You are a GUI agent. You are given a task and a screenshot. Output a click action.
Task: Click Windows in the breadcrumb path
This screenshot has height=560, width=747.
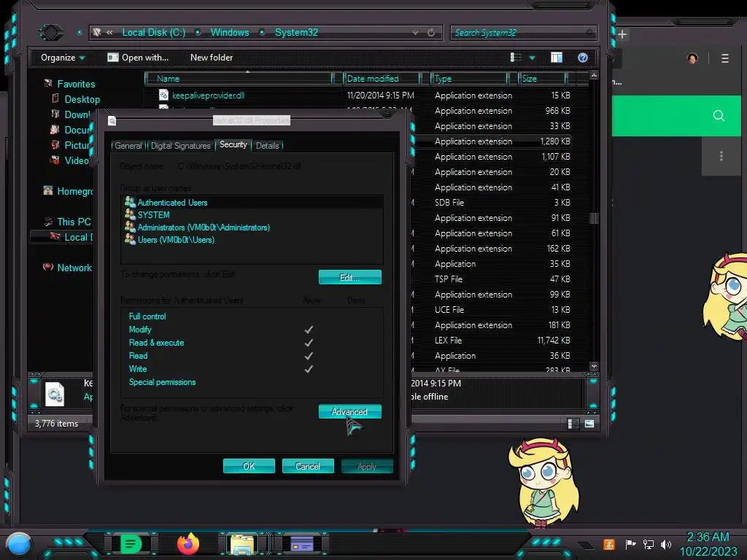pos(230,32)
